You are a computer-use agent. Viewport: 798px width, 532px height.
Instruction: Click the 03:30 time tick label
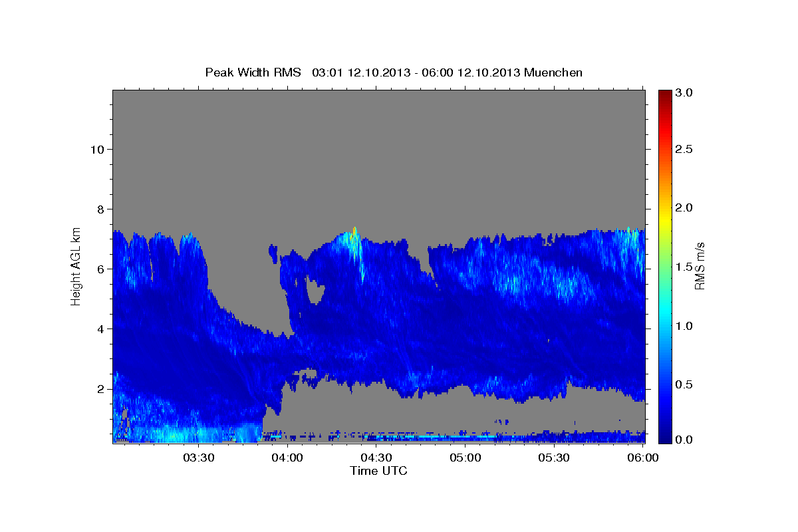coord(198,458)
